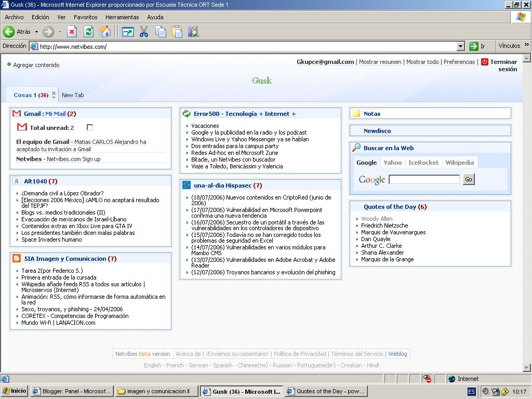The image size is (532, 399).
Task: Click the Google search input field
Action: (424, 179)
